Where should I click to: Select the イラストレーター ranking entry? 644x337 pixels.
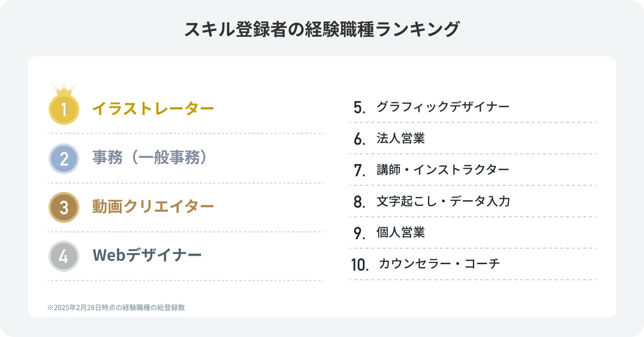(x=153, y=109)
